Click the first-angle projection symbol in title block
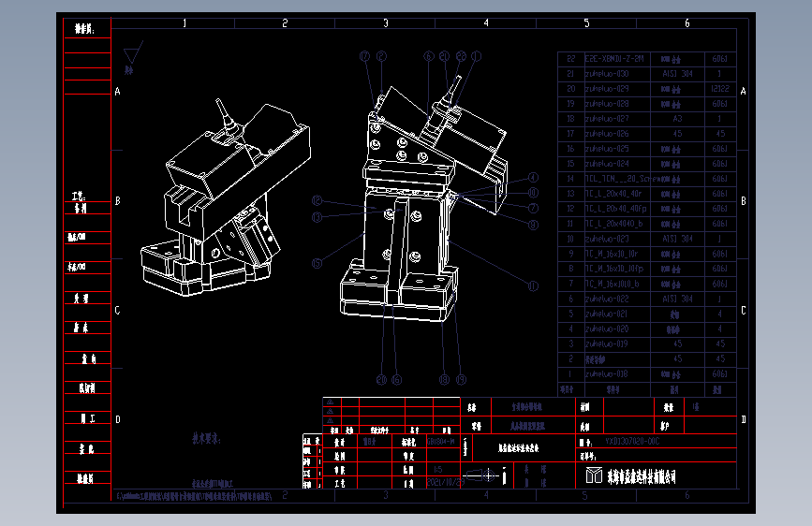 tap(481, 475)
